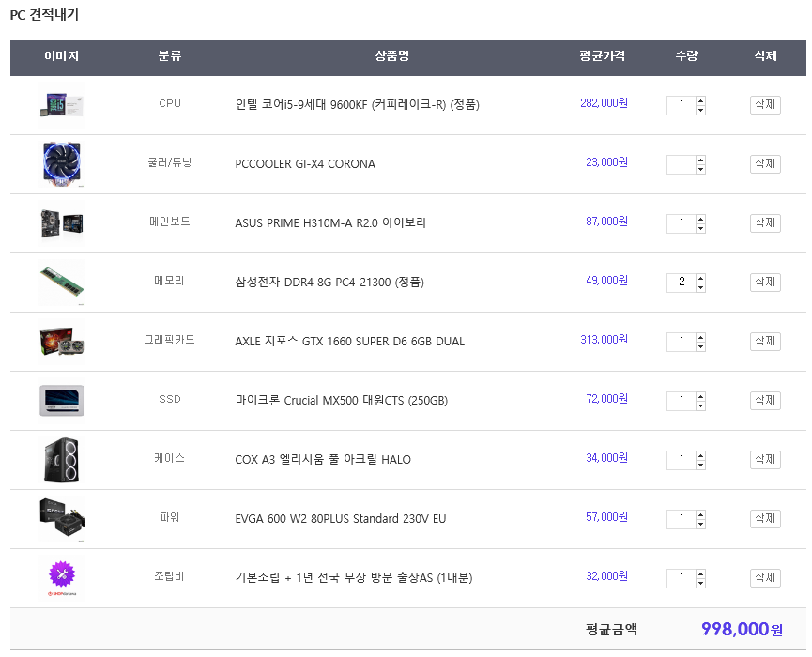Click the 평균가격 column header

click(x=602, y=55)
